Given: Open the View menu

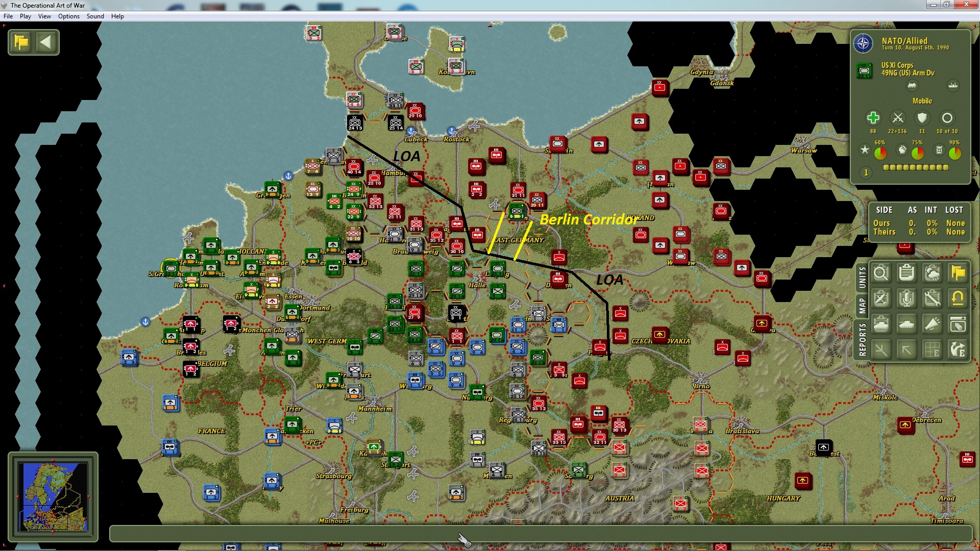Looking at the screenshot, I should tap(45, 16).
